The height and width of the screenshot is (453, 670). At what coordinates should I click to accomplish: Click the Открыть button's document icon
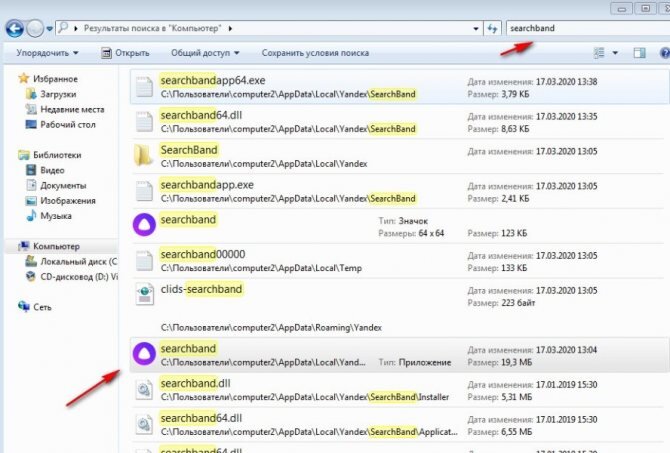point(106,53)
